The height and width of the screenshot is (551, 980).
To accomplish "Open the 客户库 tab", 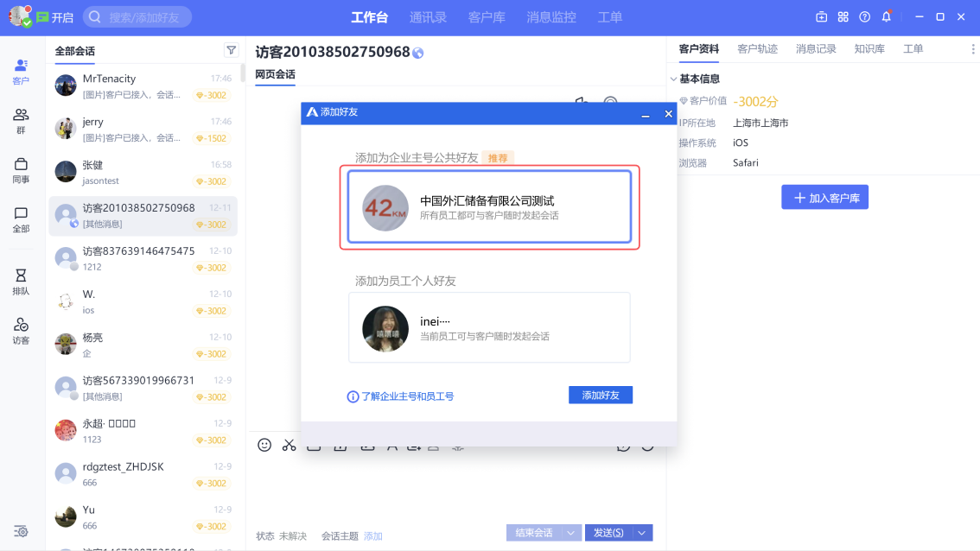I will pos(487,17).
